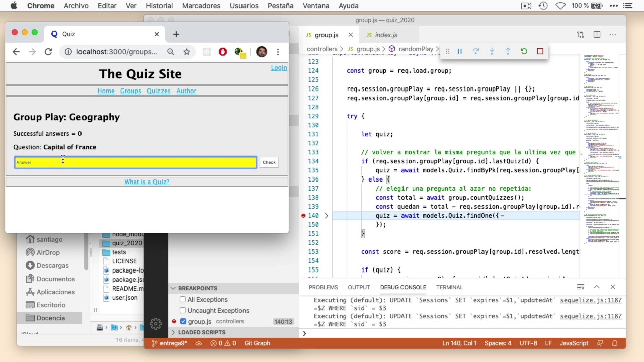Screen dimensions: 644x362
Task: Switch to the index.js editor tab
Action: point(386,35)
